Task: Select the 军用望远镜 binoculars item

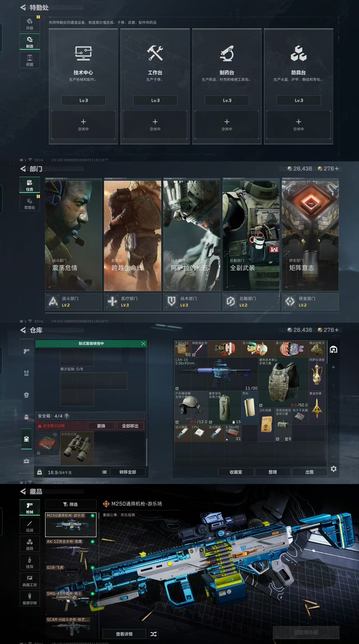Action: [77, 448]
